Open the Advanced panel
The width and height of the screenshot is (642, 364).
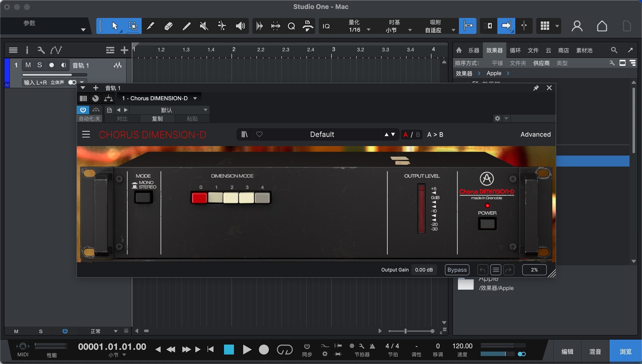click(535, 134)
